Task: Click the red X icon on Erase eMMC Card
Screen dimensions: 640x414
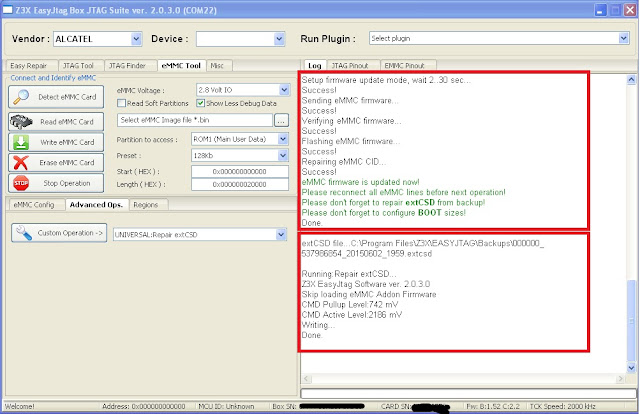Action: [21, 162]
